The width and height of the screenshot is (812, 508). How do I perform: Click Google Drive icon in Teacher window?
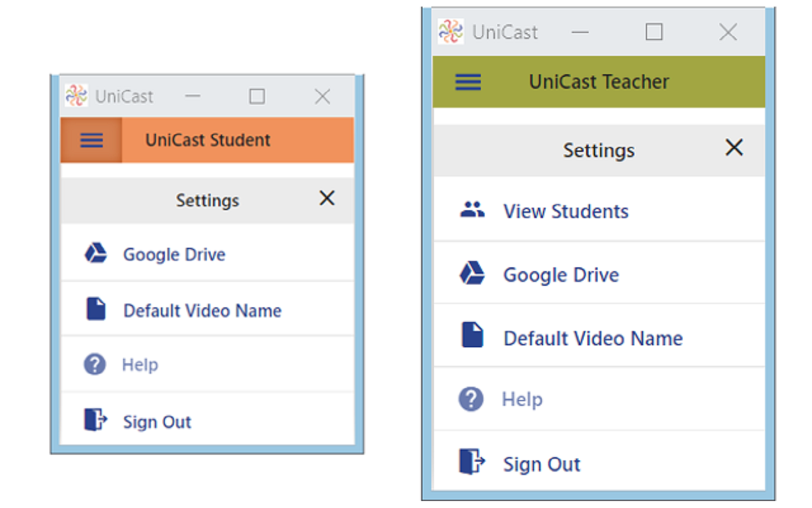(x=472, y=274)
